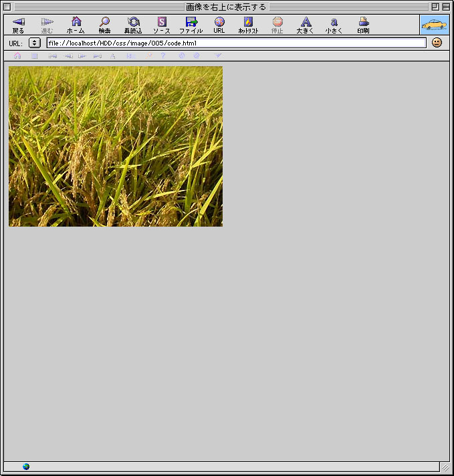
Task: Click the first-page link arrow icon
Action: tap(53, 56)
